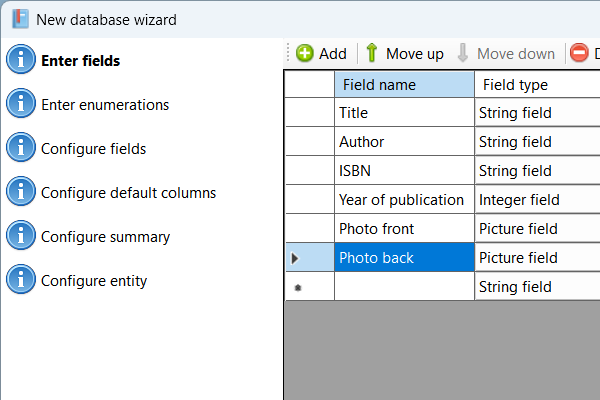Select the ISBN field name cell

pos(404,171)
